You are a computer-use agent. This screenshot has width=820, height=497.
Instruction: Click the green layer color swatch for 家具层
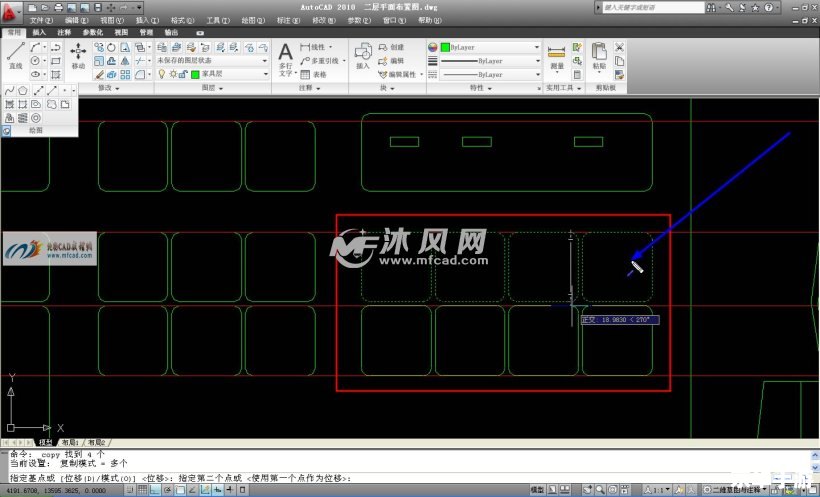coord(195,74)
